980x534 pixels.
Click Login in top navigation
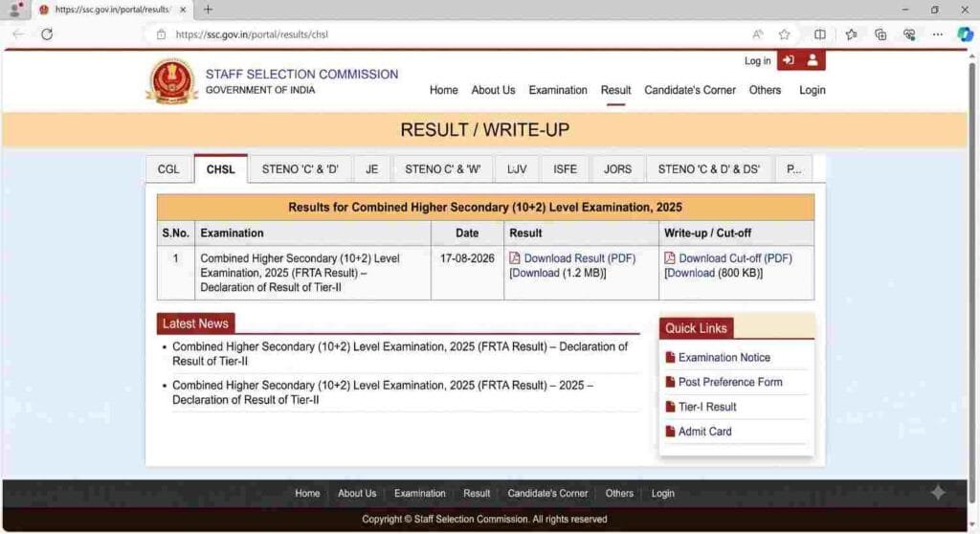coord(812,90)
